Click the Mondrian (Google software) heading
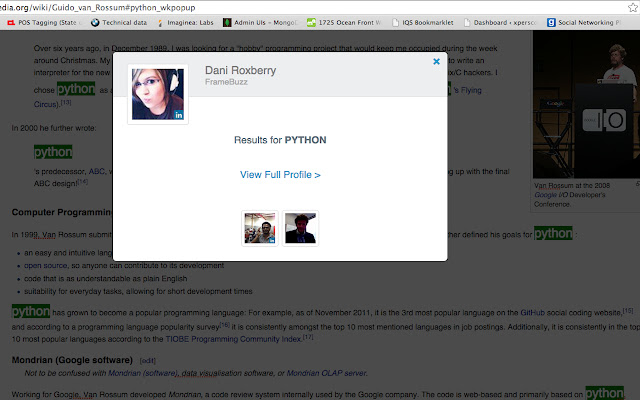This screenshot has width=640, height=400. point(72,360)
